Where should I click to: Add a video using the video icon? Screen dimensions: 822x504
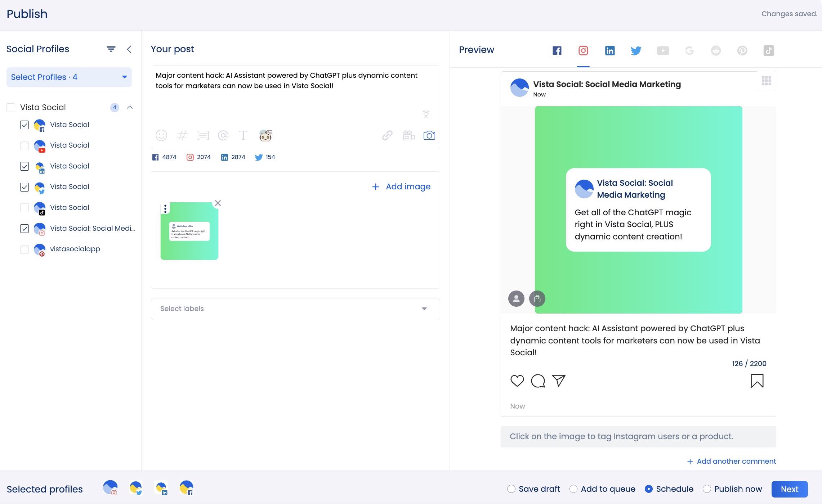[408, 136]
